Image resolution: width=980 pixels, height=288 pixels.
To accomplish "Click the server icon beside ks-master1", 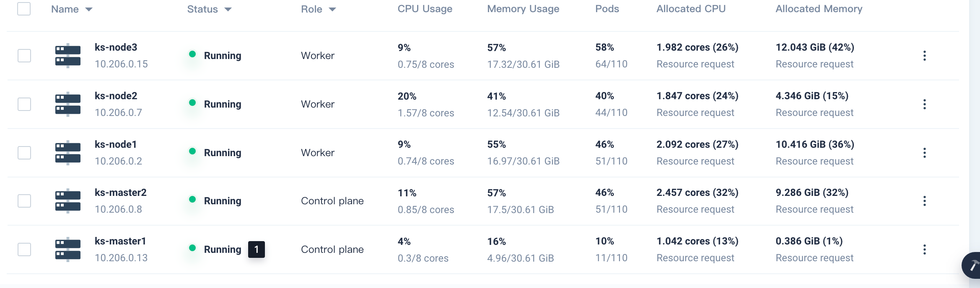I will tap(68, 249).
